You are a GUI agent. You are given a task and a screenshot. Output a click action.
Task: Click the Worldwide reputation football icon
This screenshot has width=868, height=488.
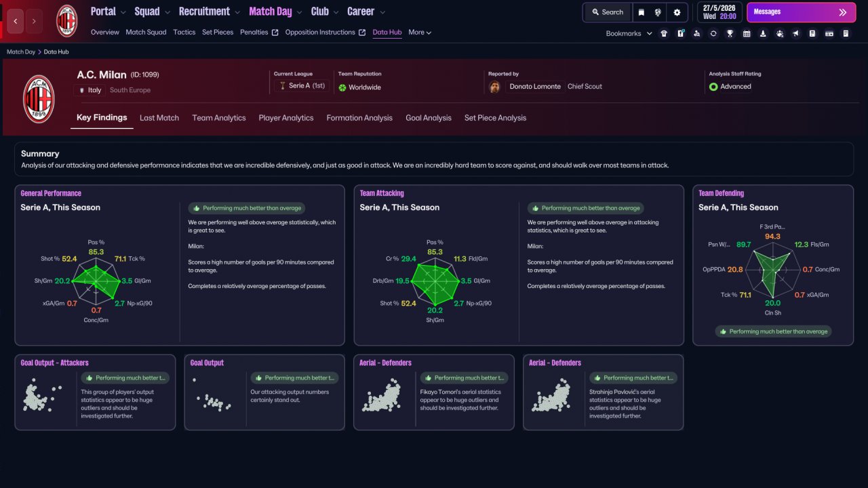click(x=342, y=87)
